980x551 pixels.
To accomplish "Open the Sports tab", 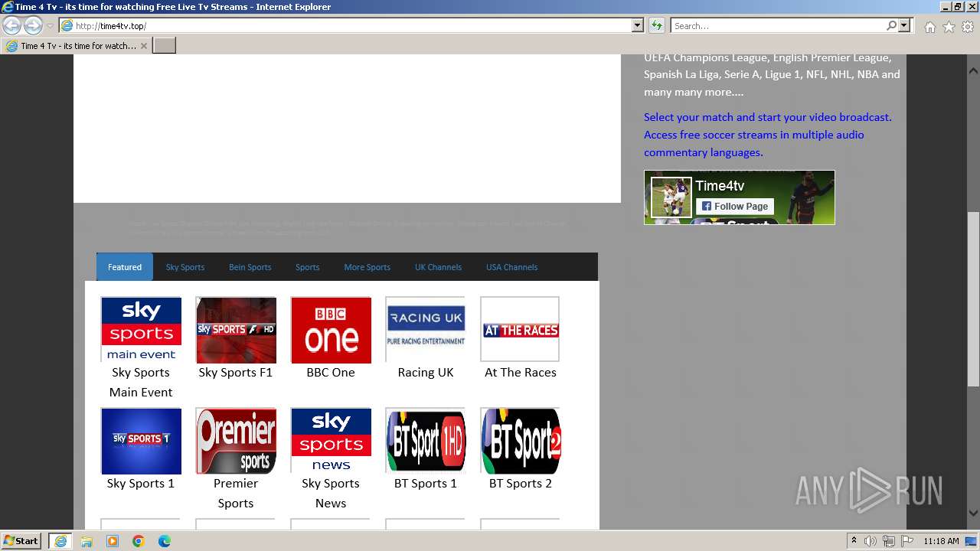I will point(308,267).
